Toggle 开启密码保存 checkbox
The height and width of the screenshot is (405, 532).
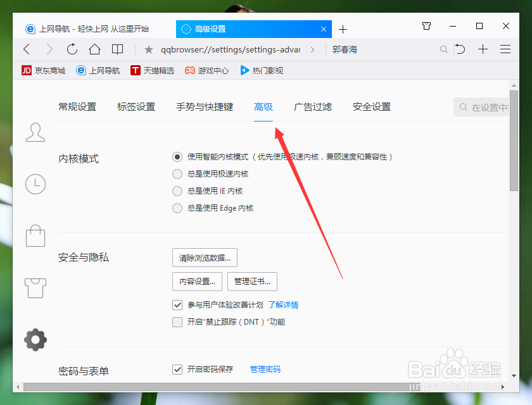[x=177, y=370]
